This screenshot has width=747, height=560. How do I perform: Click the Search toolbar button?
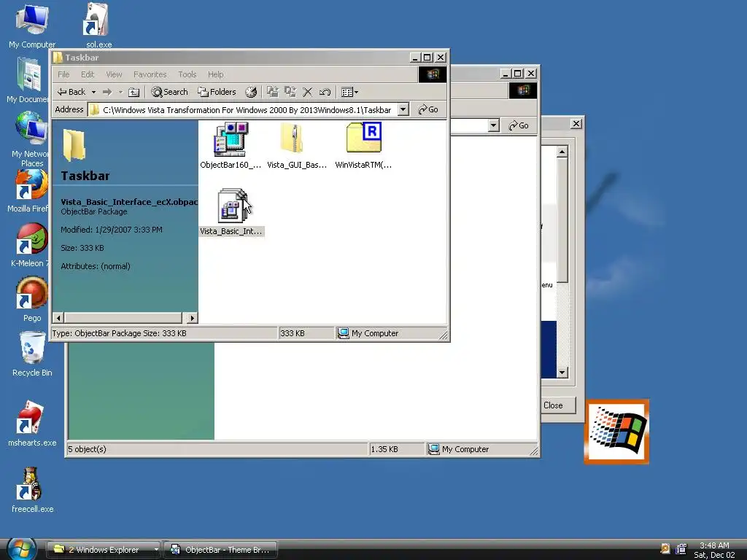pyautogui.click(x=169, y=92)
